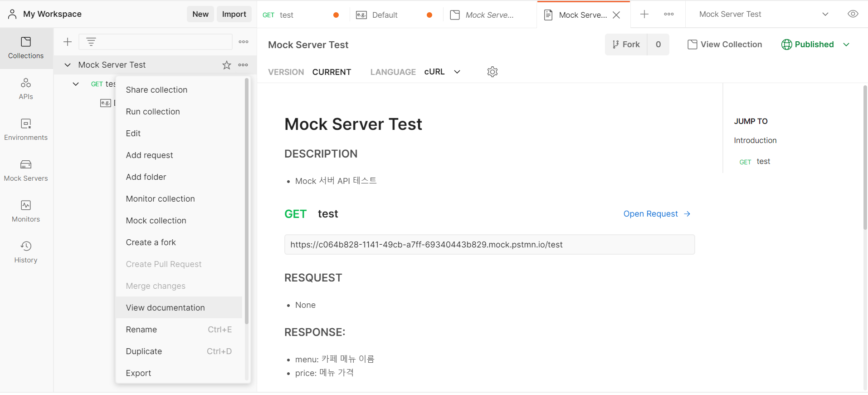Image resolution: width=868 pixels, height=395 pixels.
Task: Open the tab bar options dots
Action: (668, 14)
